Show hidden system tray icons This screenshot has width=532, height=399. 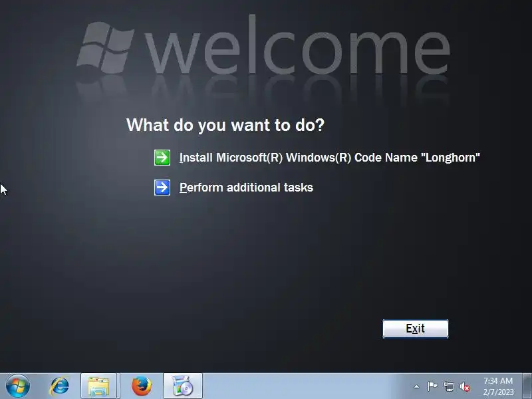click(x=416, y=386)
